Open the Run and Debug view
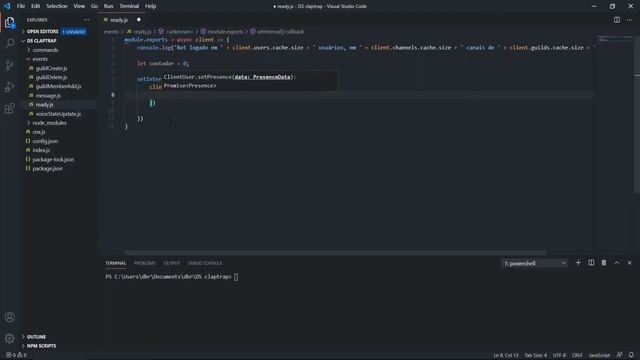This screenshot has width=640, height=360. pos(10,87)
